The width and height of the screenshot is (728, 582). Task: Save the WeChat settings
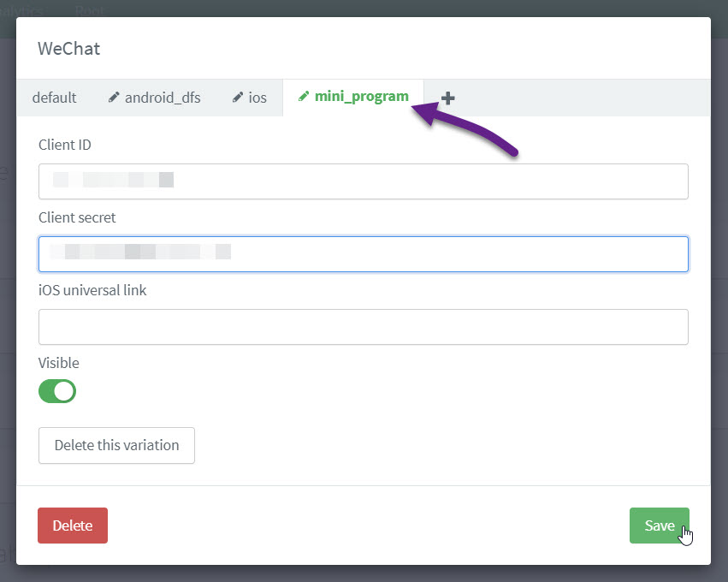660,526
